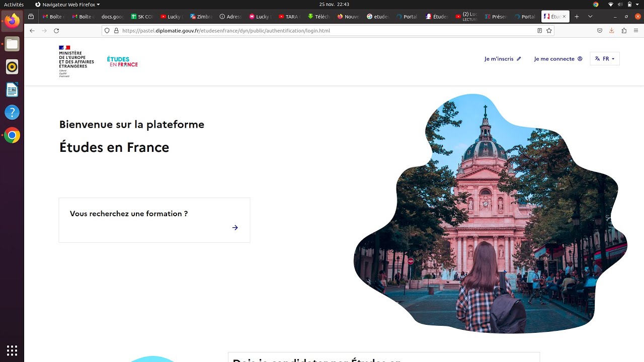Viewport: 644px width, 362px height.
Task: Go back one page in Firefox
Action: 32,31
